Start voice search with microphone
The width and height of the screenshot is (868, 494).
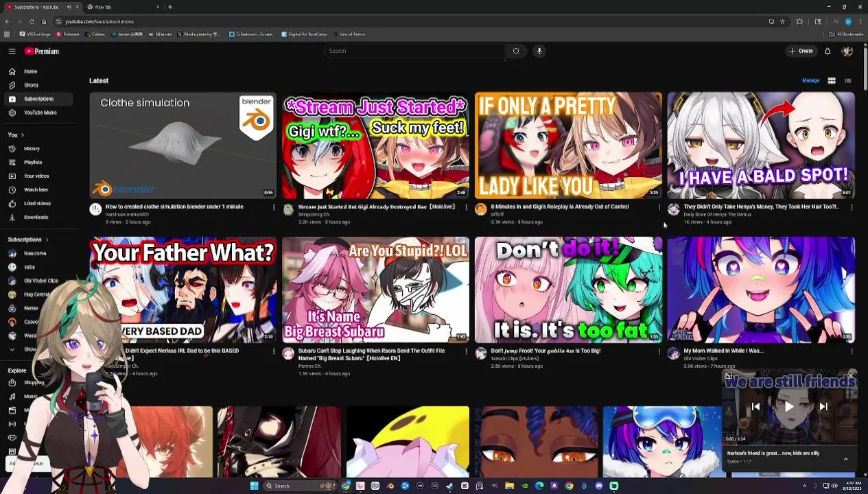(539, 51)
